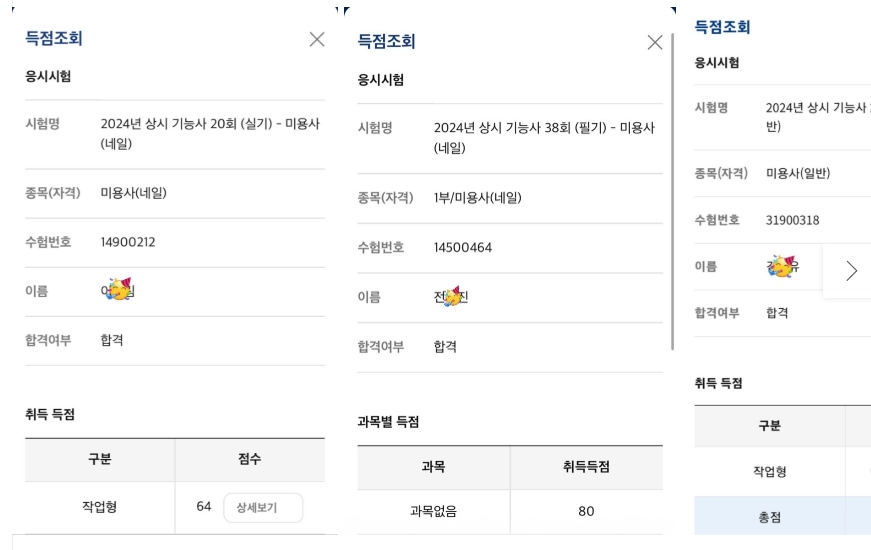Close the written exam (필기) 득점조회 dialog
Image resolution: width=871 pixels, height=550 pixels.
point(654,43)
